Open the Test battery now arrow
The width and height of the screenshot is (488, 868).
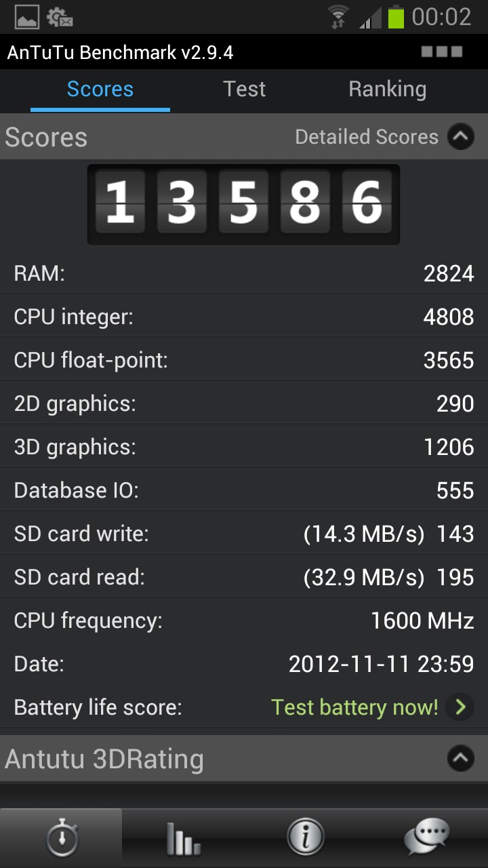[x=461, y=707]
